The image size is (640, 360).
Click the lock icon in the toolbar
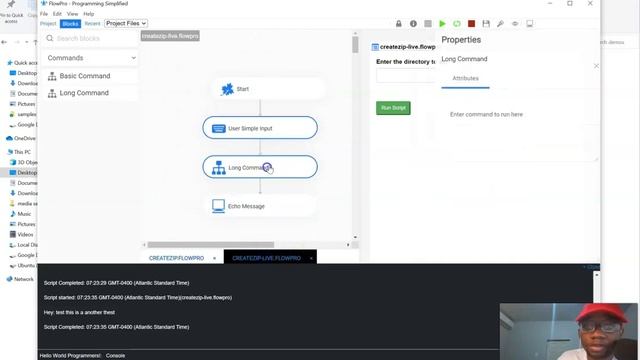point(399,24)
